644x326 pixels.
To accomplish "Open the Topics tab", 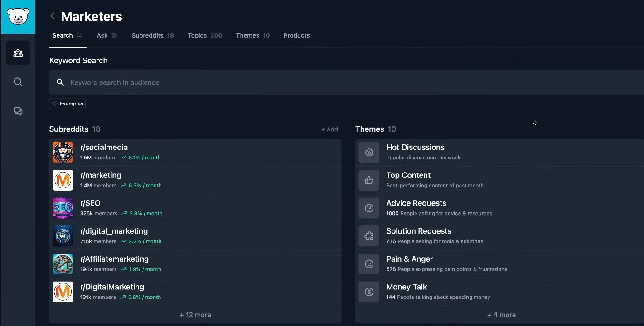I will click(205, 35).
